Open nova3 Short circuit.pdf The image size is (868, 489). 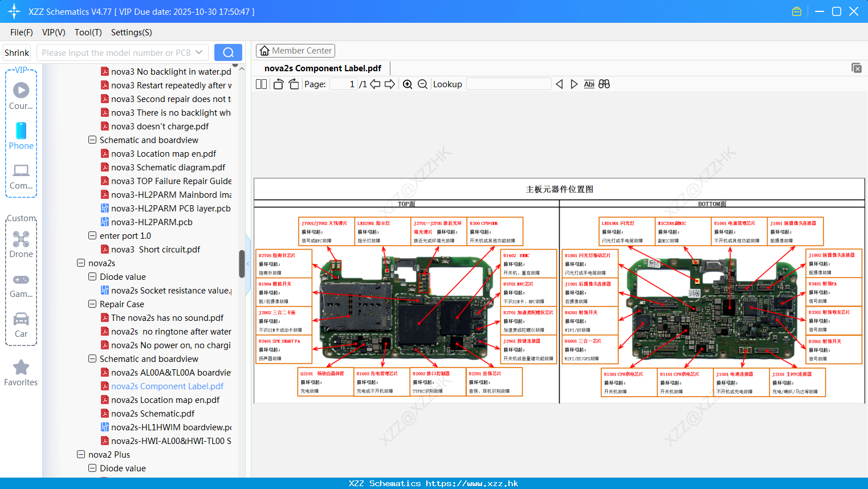tap(156, 250)
